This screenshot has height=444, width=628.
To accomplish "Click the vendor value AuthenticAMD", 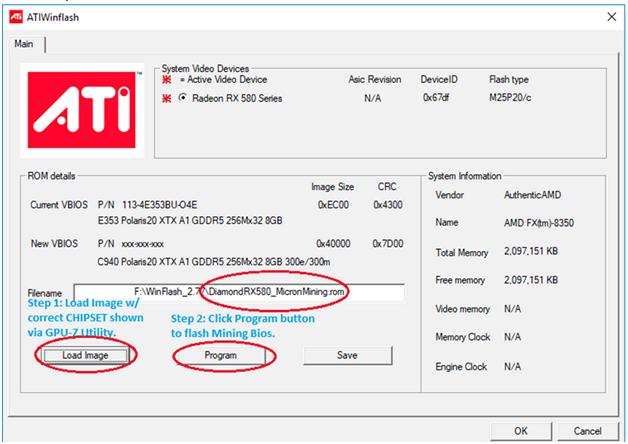I will 532,195.
